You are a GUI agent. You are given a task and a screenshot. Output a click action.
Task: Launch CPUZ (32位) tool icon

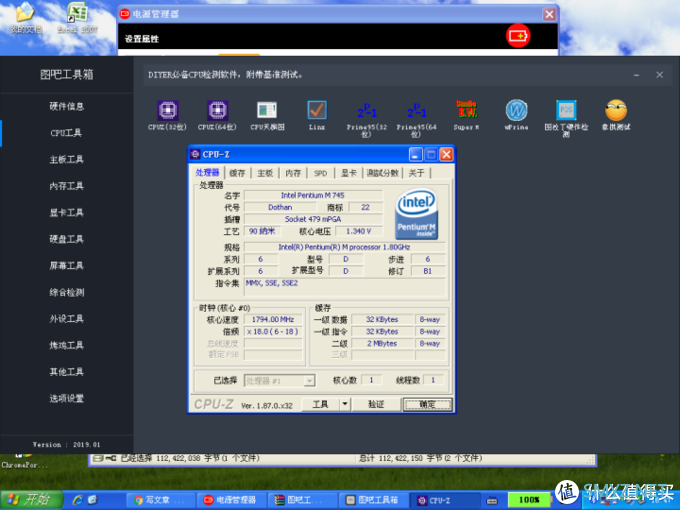(x=167, y=115)
